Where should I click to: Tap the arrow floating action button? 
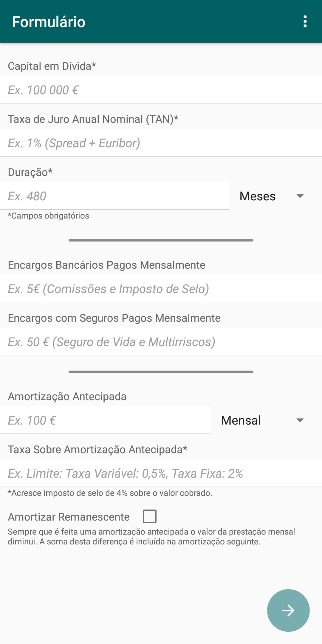coord(288,610)
